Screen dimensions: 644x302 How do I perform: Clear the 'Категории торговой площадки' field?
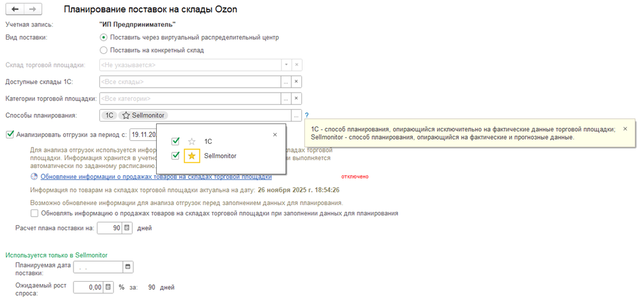(297, 99)
